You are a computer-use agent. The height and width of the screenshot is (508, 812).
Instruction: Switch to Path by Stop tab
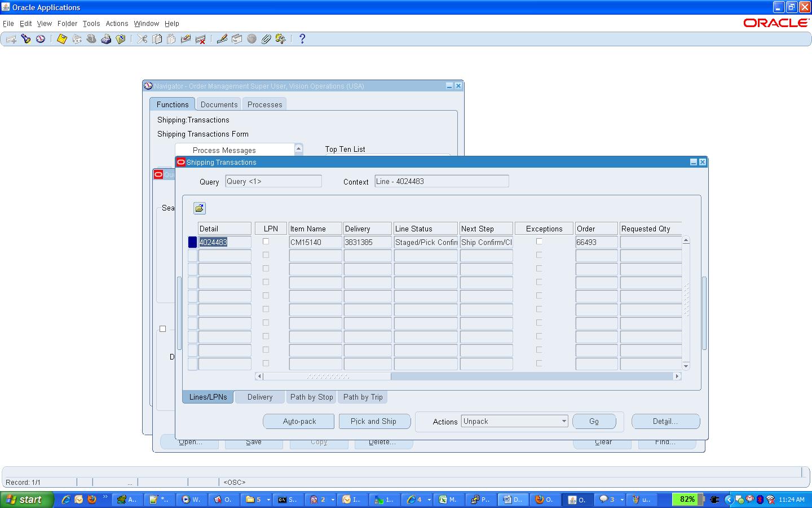click(x=311, y=397)
